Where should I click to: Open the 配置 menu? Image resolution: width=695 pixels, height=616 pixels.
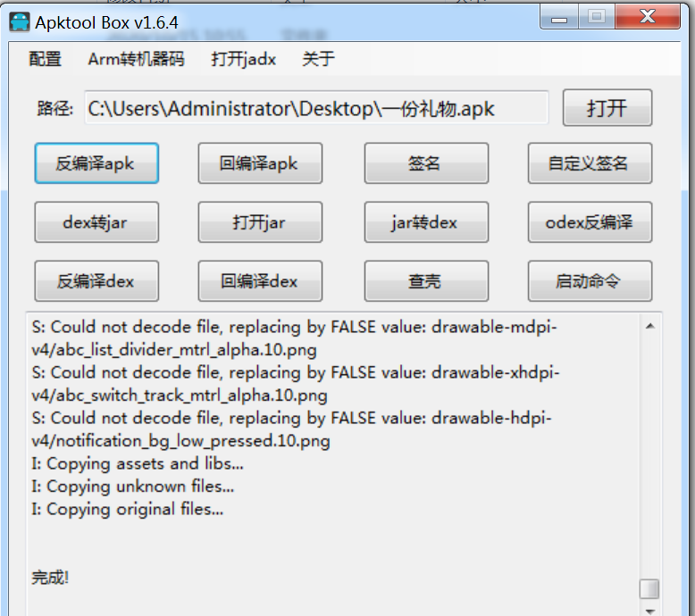(x=46, y=59)
